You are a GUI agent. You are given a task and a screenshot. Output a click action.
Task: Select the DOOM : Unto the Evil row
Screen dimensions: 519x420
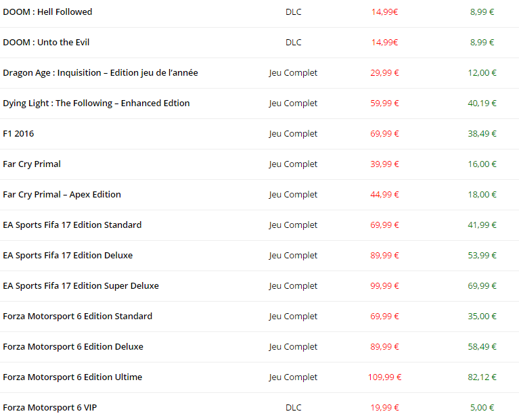(46, 43)
